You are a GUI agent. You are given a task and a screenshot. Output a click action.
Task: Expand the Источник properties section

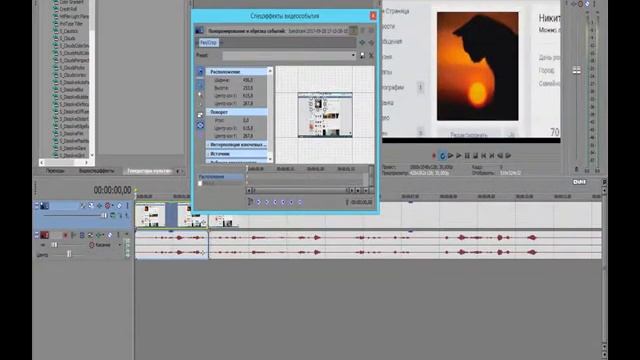click(237, 154)
